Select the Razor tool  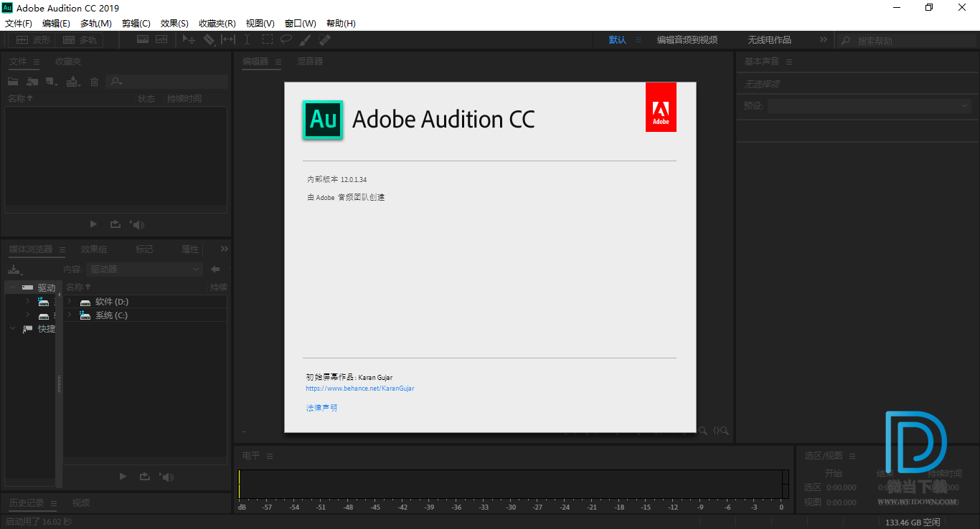click(x=209, y=40)
